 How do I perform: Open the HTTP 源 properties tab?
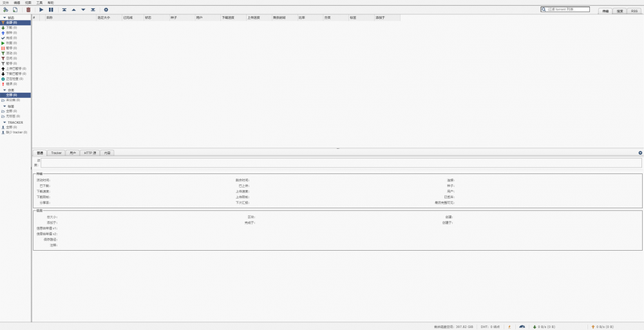point(90,153)
